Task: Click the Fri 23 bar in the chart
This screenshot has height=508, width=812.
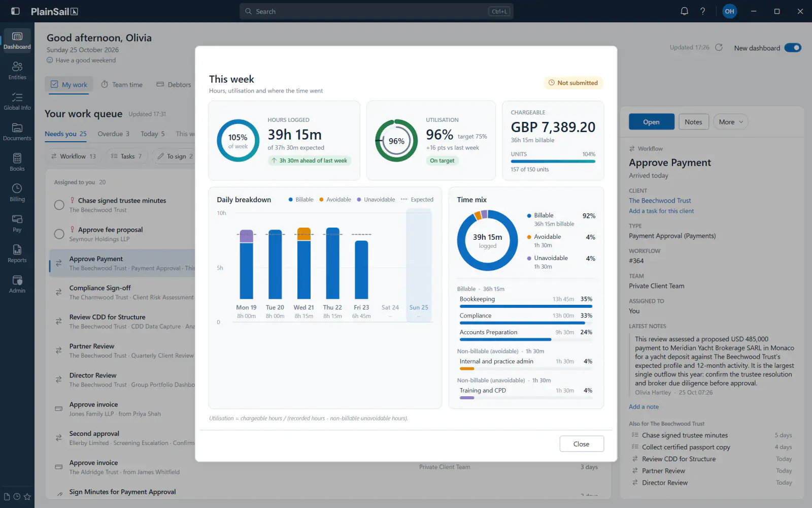Action: (x=361, y=270)
